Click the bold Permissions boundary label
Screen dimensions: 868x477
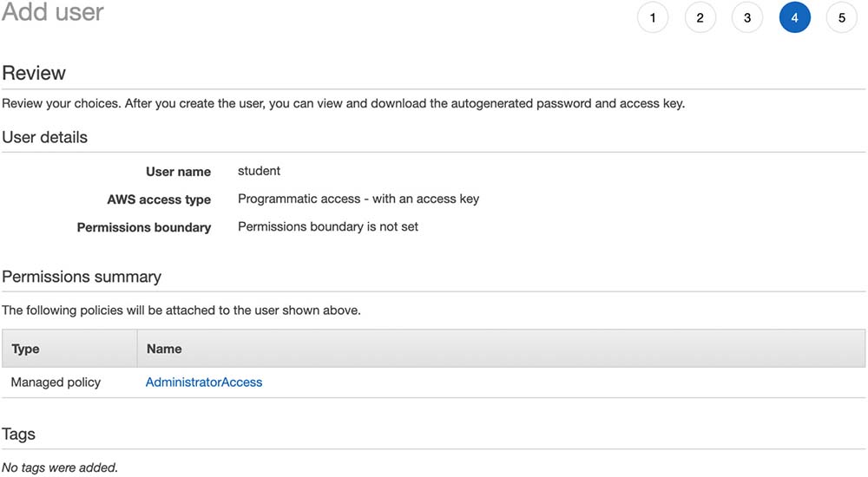point(144,227)
